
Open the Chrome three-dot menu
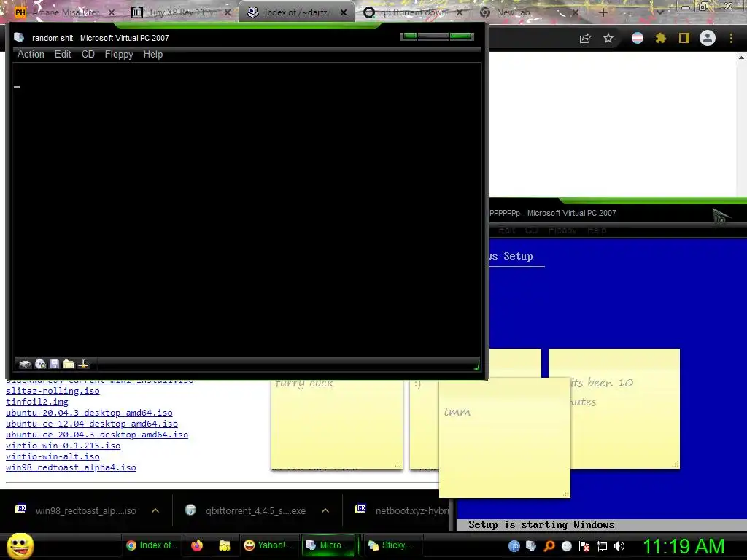(x=731, y=38)
